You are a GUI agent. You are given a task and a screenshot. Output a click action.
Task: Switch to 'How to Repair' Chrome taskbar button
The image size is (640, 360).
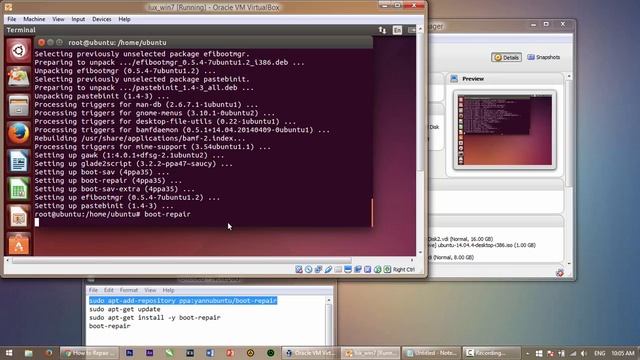coord(90,353)
